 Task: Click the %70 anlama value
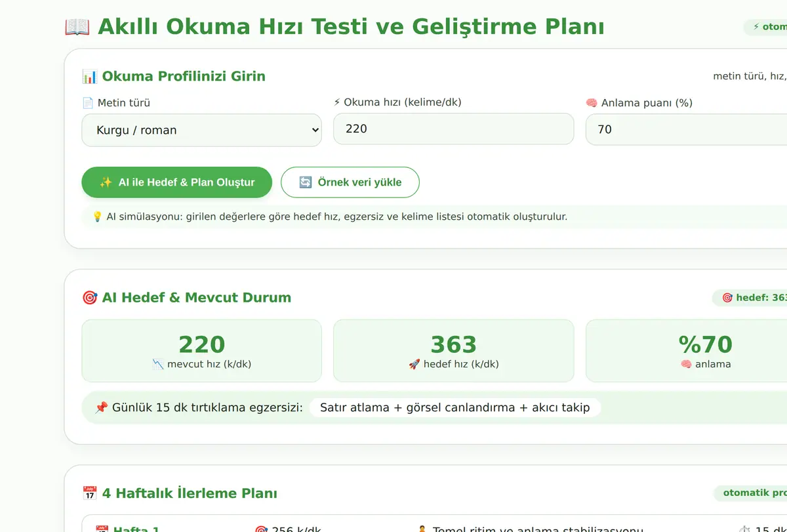(706, 344)
